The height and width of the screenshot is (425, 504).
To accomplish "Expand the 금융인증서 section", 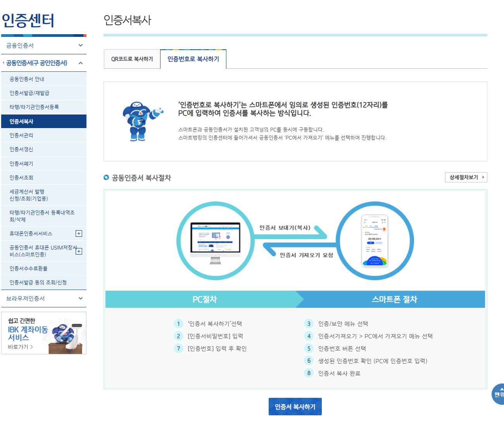I will point(43,45).
